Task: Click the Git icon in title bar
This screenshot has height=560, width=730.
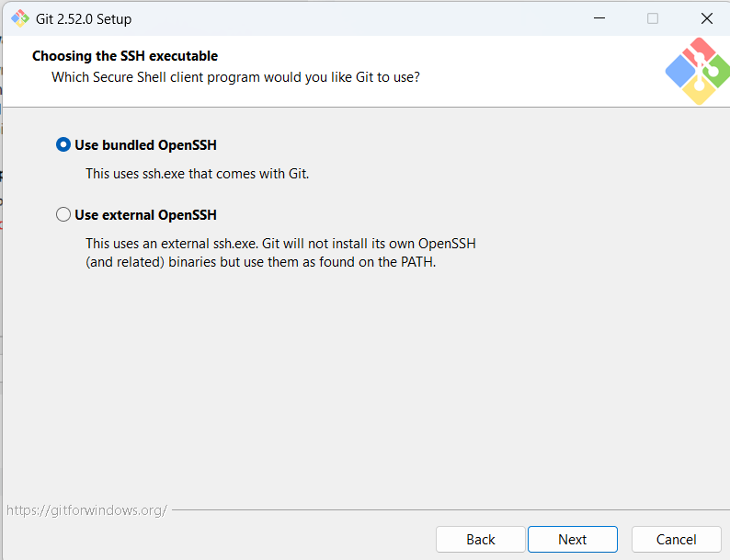Action: pos(20,18)
